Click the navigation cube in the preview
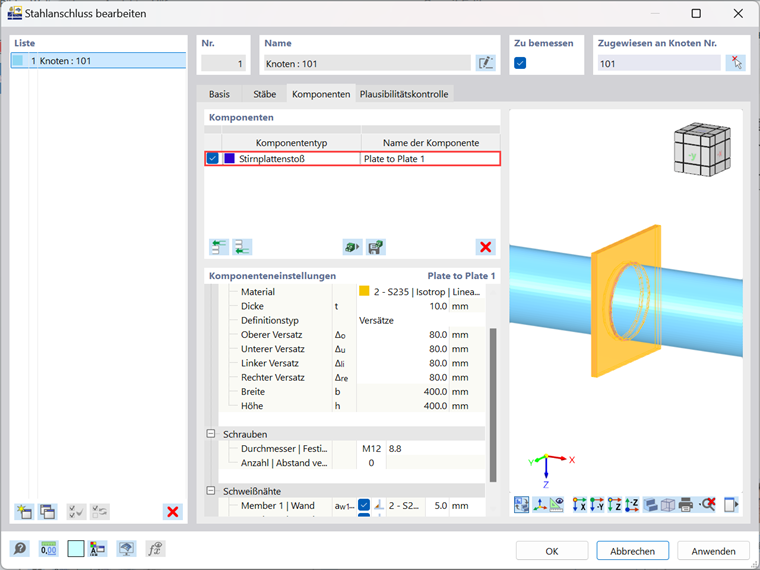760x570 pixels. pos(702,149)
